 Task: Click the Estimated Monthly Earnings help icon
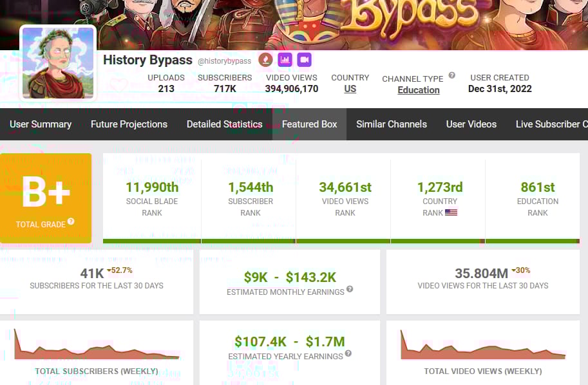click(350, 288)
